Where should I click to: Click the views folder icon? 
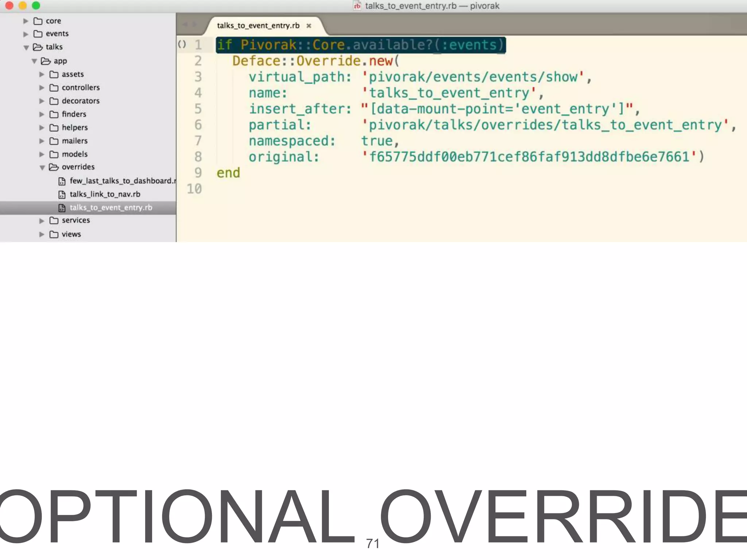[x=54, y=234]
